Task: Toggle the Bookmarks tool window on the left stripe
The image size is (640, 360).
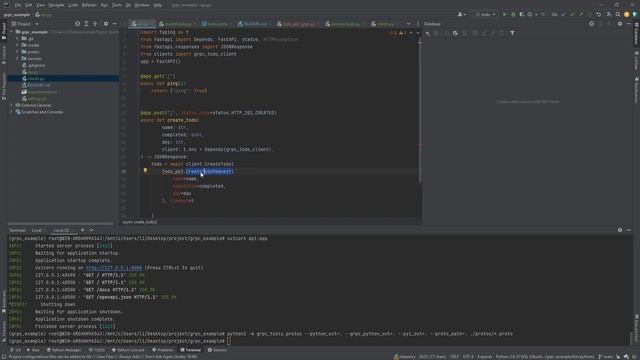Action: pos(4,302)
